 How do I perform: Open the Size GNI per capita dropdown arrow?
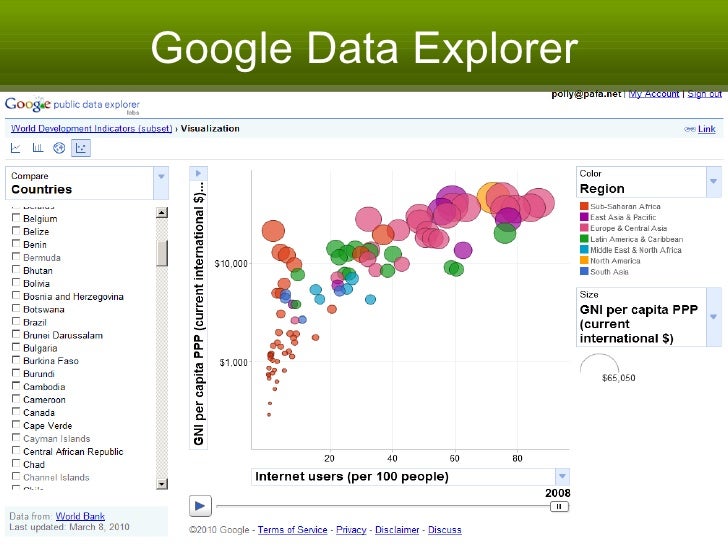714,317
